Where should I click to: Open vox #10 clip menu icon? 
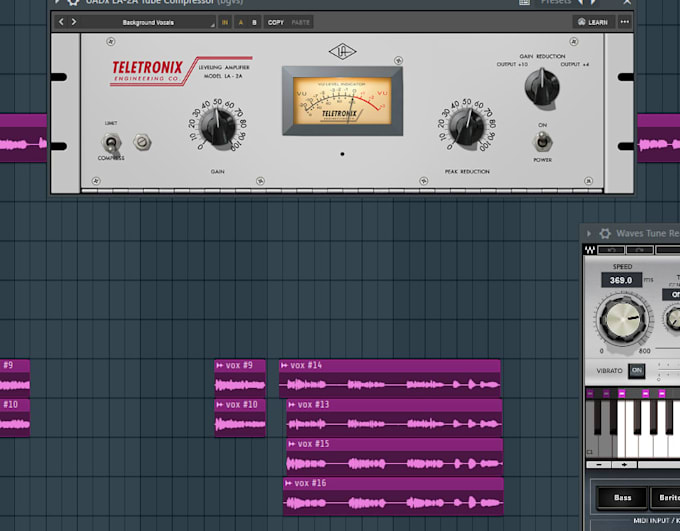click(x=220, y=405)
